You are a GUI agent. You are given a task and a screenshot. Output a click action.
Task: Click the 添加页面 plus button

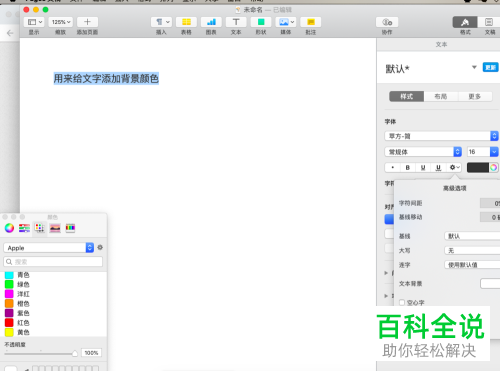(87, 22)
